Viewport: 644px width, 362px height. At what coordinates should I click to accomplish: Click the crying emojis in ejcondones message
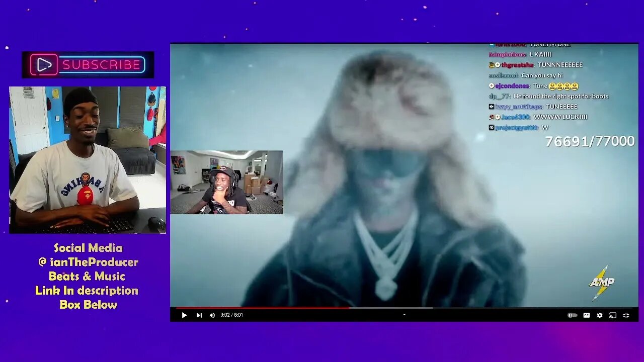(x=563, y=86)
